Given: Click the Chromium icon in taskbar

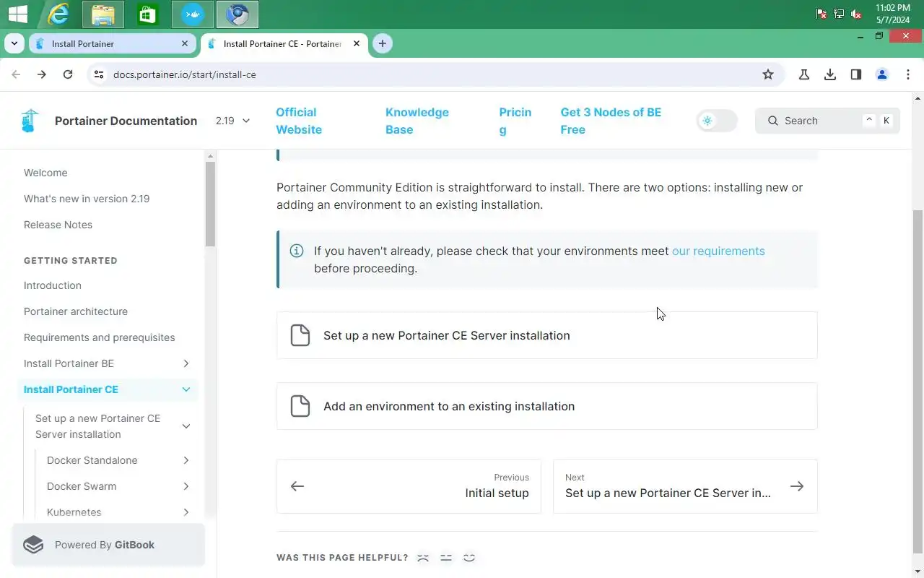Looking at the screenshot, I should pos(237,14).
